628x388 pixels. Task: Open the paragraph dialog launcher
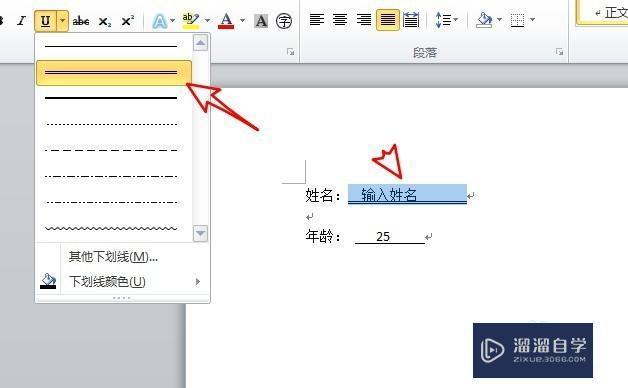560,52
